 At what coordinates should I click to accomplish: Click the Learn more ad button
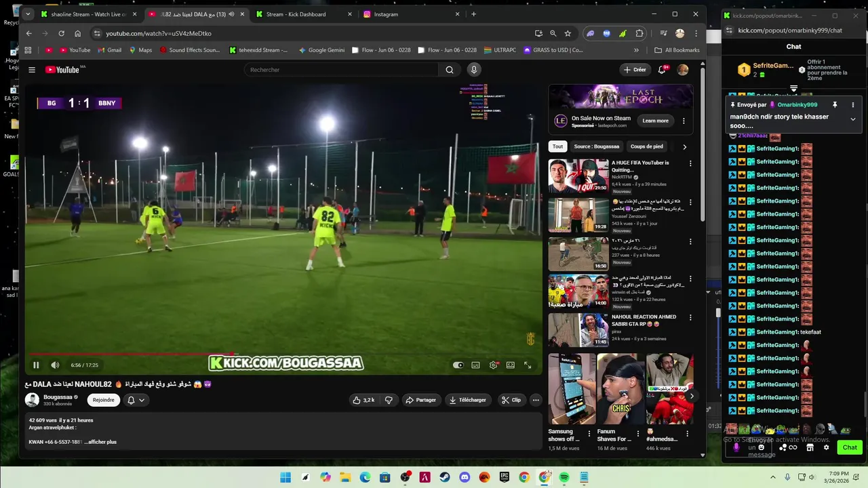click(655, 121)
